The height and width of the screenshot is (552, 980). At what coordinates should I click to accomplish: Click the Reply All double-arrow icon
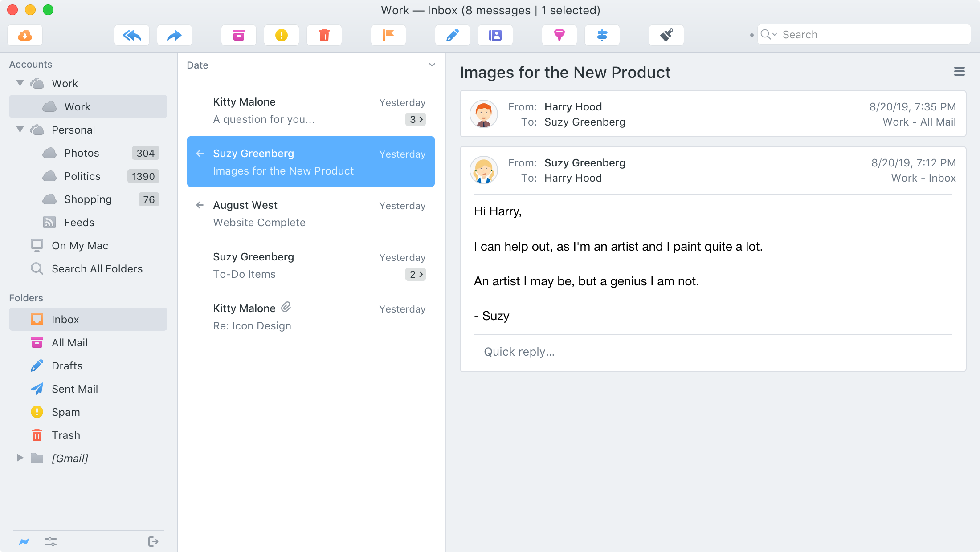132,35
